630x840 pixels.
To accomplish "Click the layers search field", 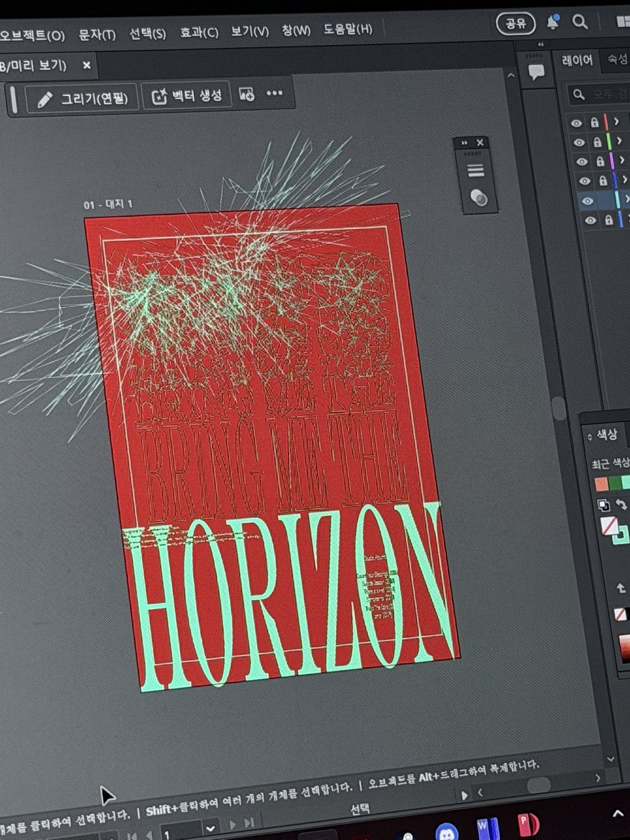I will click(599, 94).
